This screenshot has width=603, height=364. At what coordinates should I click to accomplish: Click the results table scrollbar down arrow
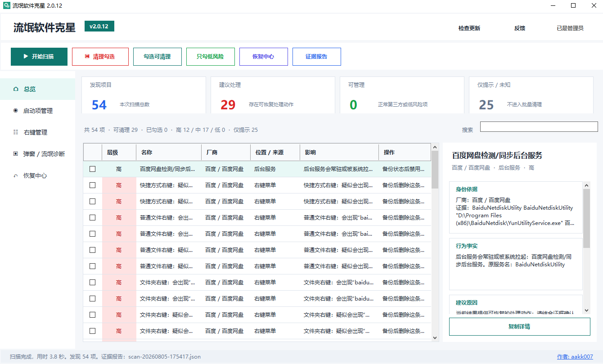click(x=435, y=337)
